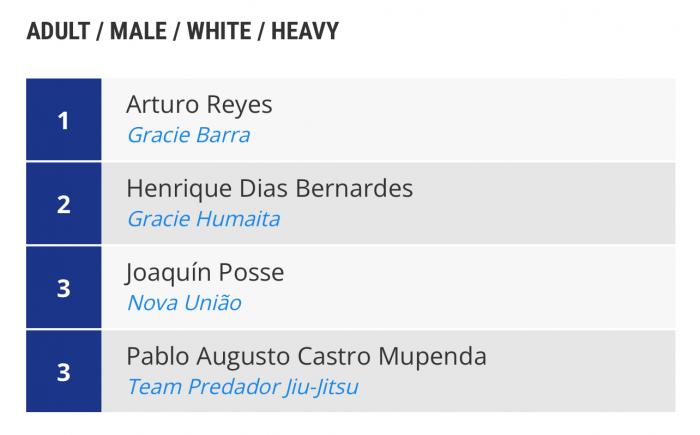Click the Gracie Barra team link
Viewport: 700px width, 435px height.
click(x=188, y=135)
